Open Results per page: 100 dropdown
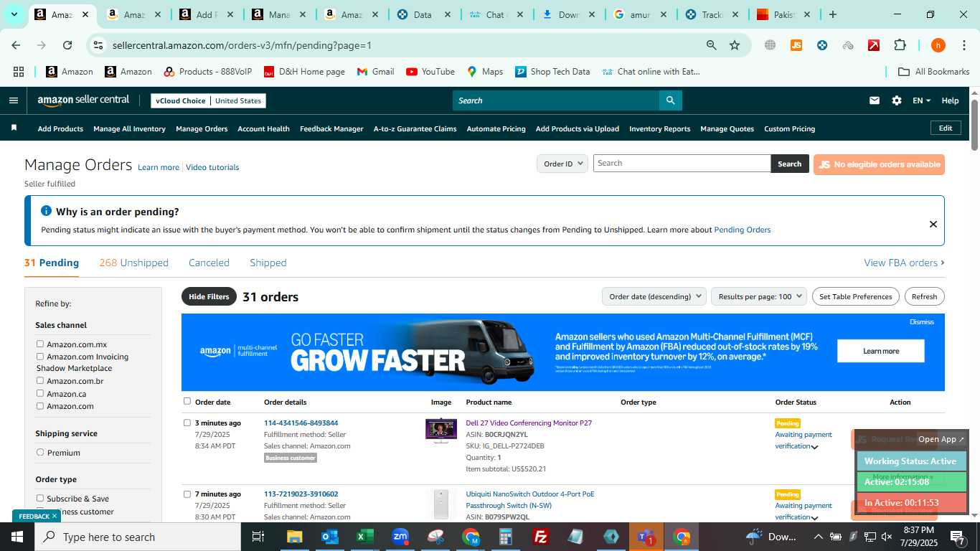 coord(759,296)
